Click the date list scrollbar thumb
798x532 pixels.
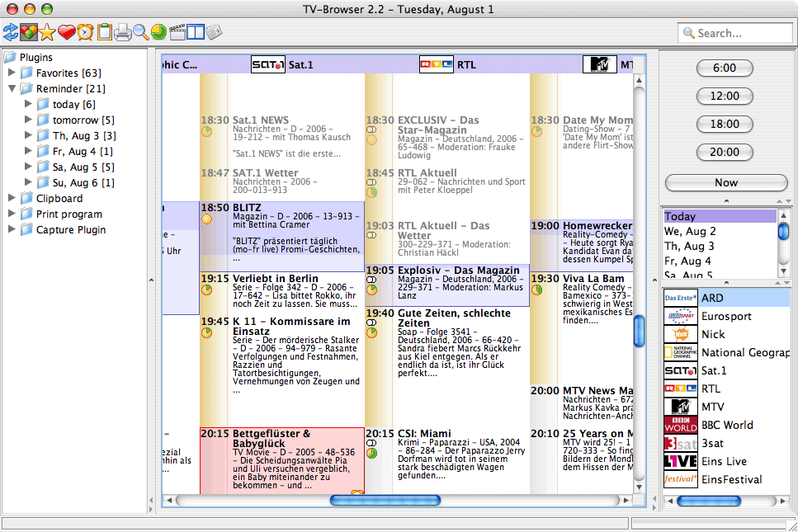tap(784, 232)
